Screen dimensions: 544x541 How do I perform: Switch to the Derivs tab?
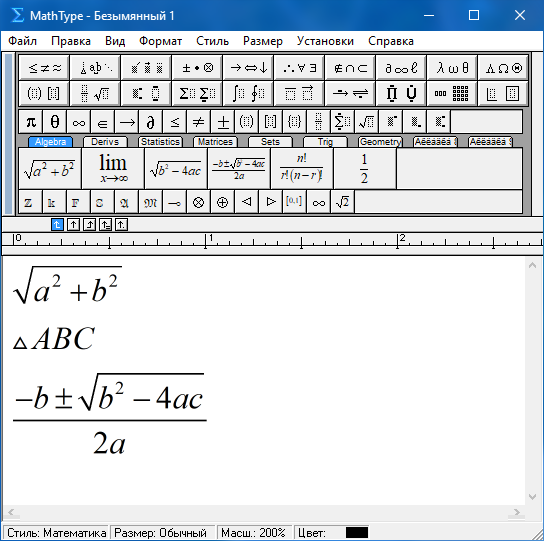(x=105, y=142)
